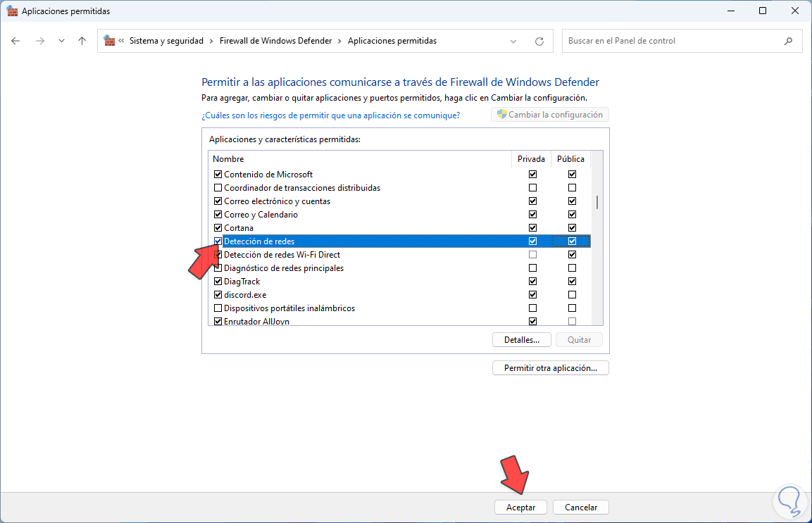Go back with the navigation back arrow
Image resolution: width=812 pixels, height=523 pixels.
coord(15,41)
